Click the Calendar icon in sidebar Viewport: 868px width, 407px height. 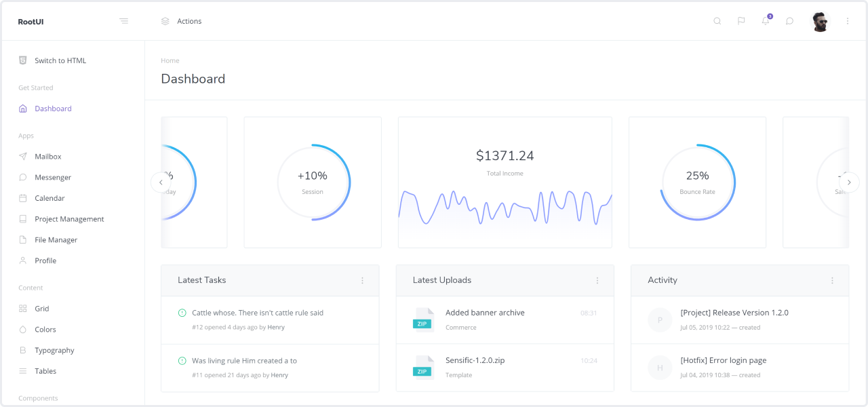[x=23, y=199]
